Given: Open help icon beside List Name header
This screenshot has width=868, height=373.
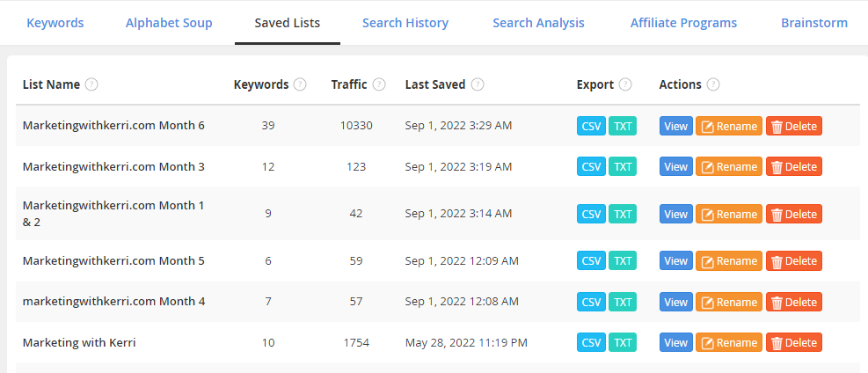Looking at the screenshot, I should click(x=91, y=84).
